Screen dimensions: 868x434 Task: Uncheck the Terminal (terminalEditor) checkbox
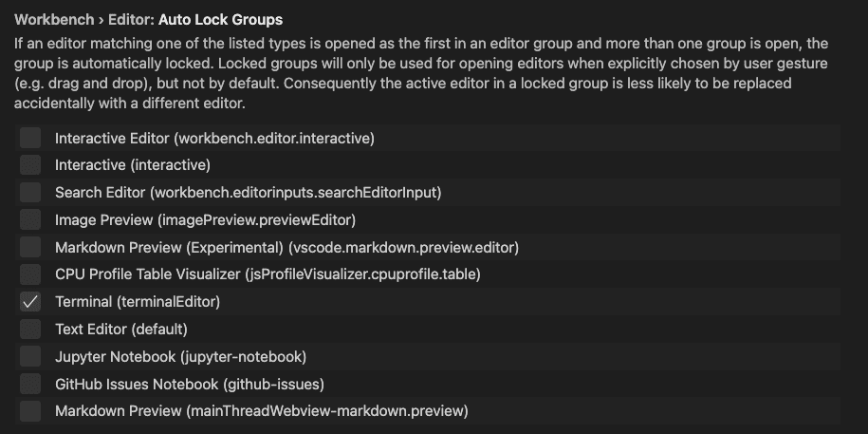30,302
